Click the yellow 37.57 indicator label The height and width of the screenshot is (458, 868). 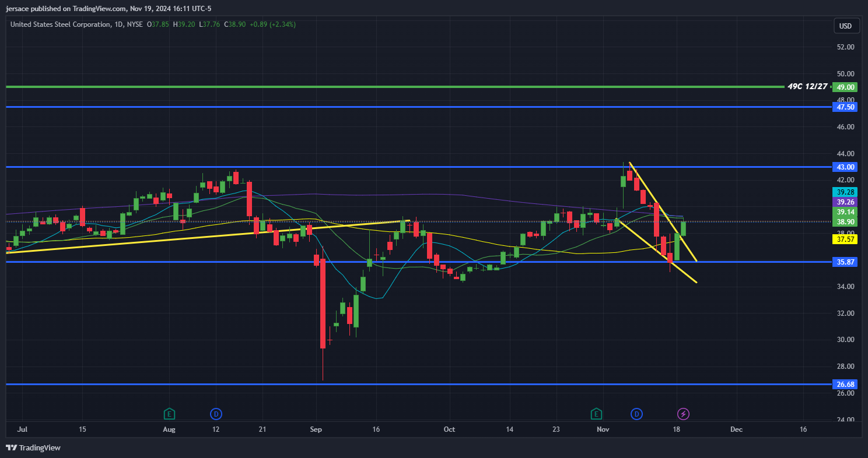[x=846, y=239]
